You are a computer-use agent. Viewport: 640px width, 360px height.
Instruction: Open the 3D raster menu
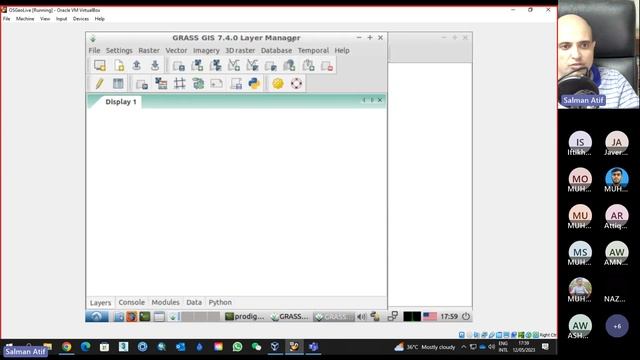[x=240, y=50]
